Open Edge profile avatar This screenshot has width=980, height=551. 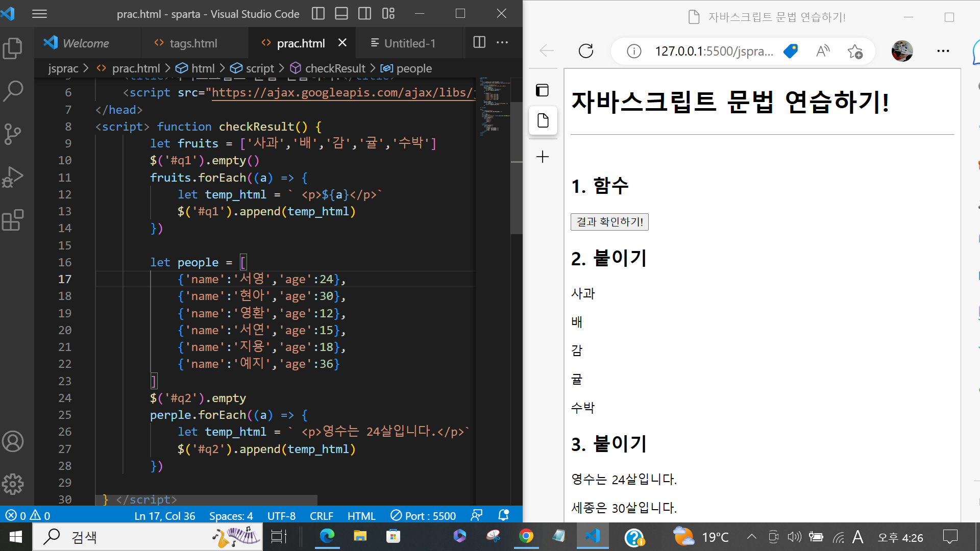tap(902, 51)
